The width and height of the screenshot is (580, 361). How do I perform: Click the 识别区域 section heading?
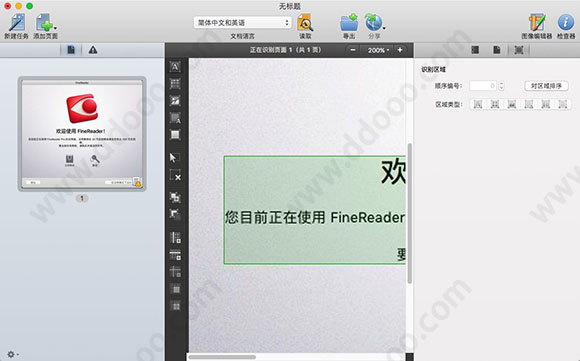[434, 70]
